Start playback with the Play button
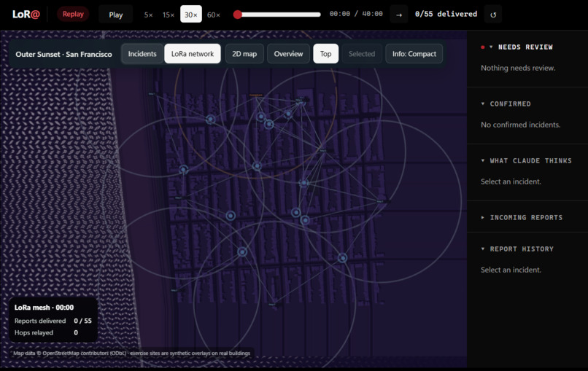The image size is (588, 371). point(115,15)
